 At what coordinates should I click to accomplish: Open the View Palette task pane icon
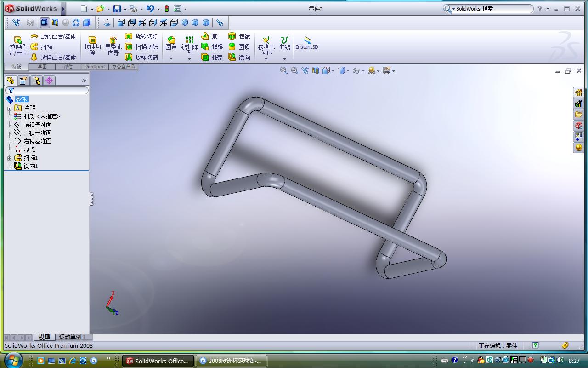coord(578,137)
